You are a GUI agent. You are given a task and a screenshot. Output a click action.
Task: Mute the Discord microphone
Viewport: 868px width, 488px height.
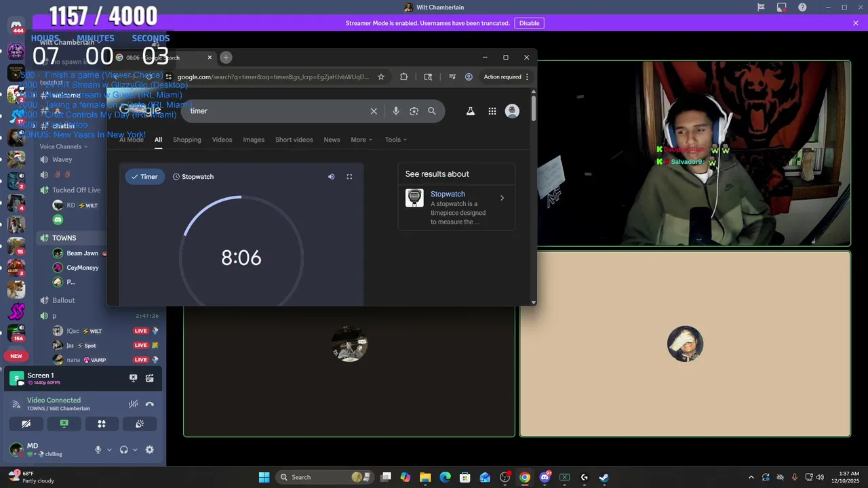pos(98,449)
